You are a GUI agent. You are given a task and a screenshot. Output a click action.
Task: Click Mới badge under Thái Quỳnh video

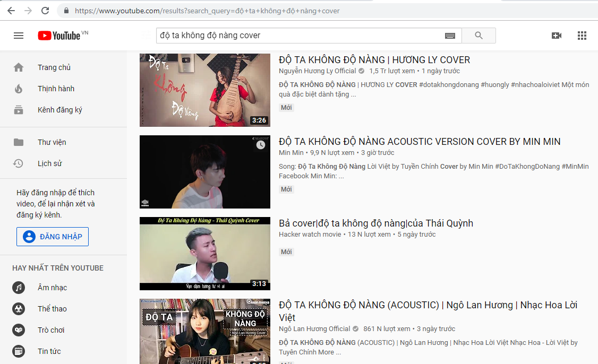[x=286, y=252]
